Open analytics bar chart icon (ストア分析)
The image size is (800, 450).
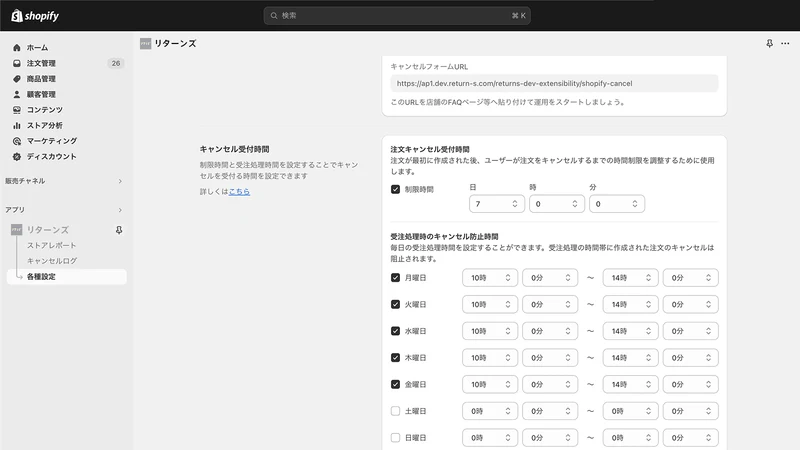click(x=17, y=126)
